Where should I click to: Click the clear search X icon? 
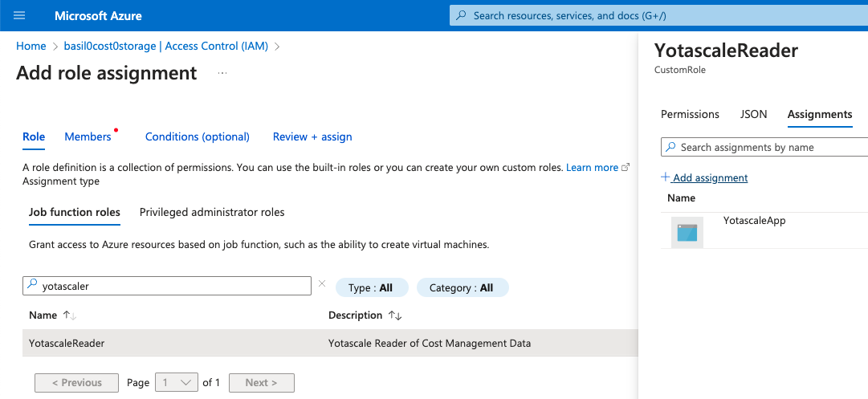coord(322,284)
